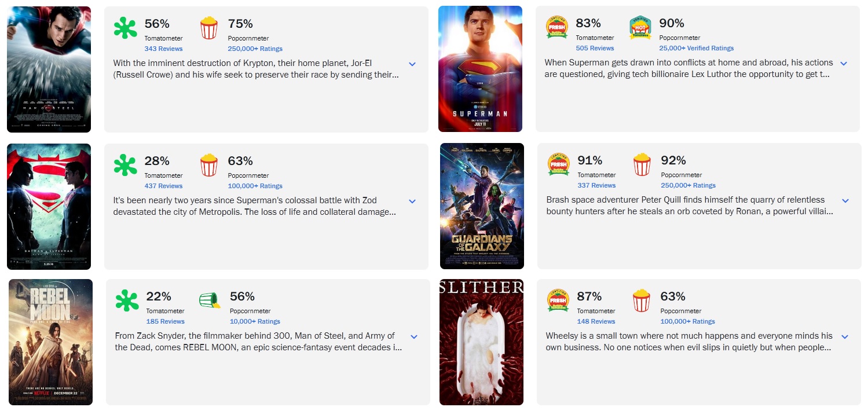Open the 148 Reviews link for Slither
Image resolution: width=868 pixels, height=418 pixels.
pyautogui.click(x=596, y=321)
